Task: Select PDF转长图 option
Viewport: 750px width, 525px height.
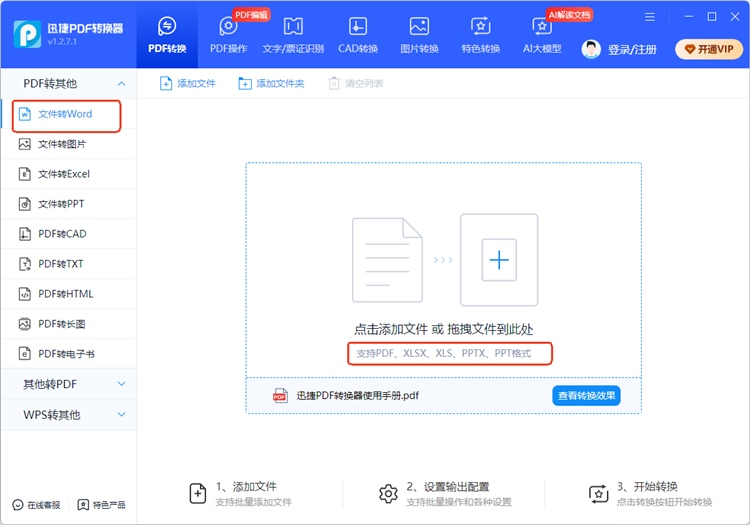Action: [69, 324]
